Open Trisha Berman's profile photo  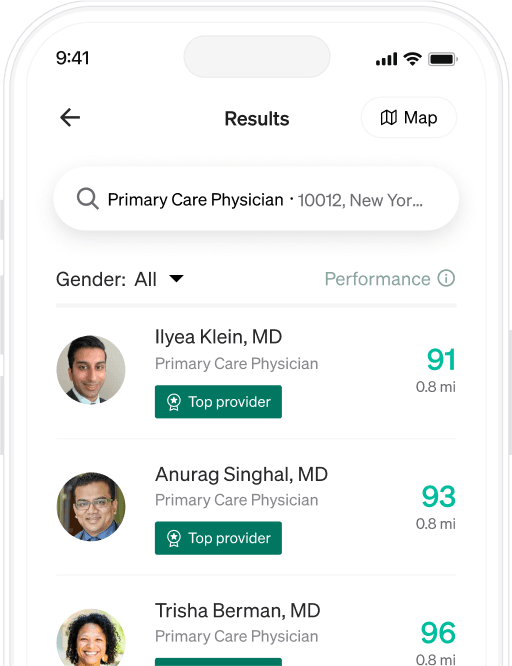91,638
